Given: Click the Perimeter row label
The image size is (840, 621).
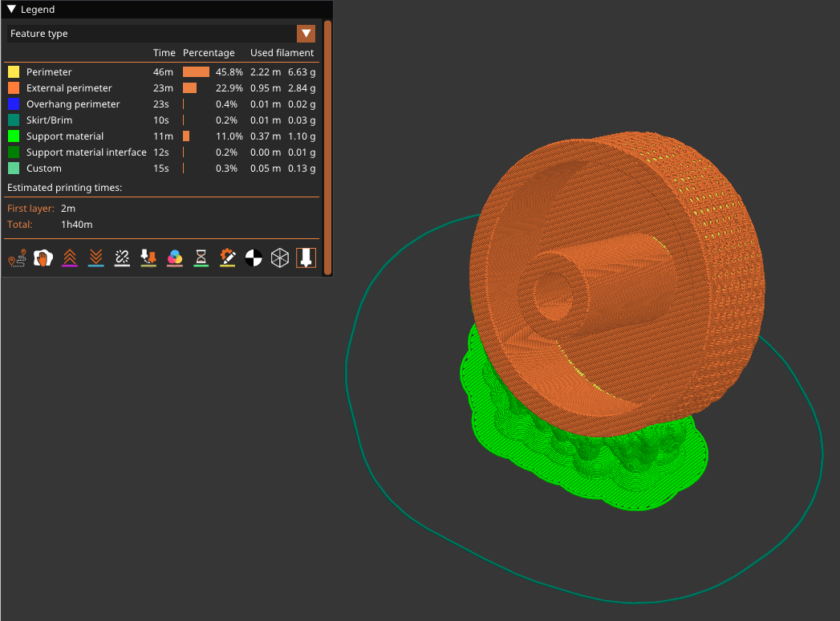Looking at the screenshot, I should (x=49, y=71).
